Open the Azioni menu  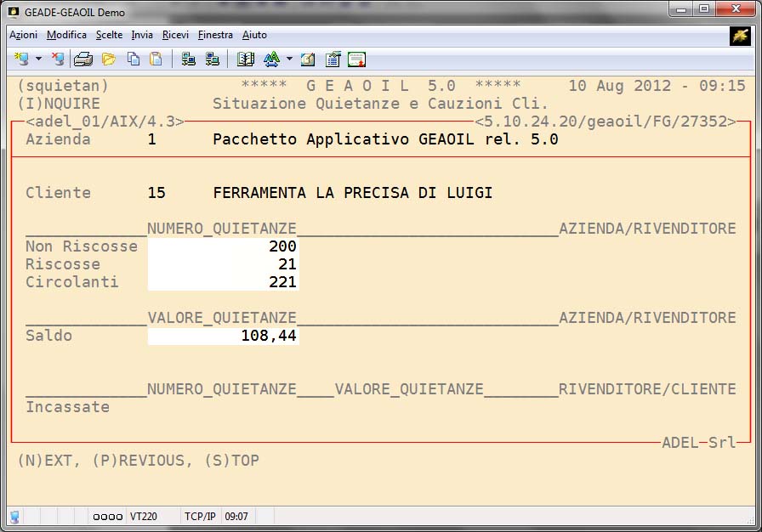(x=23, y=35)
